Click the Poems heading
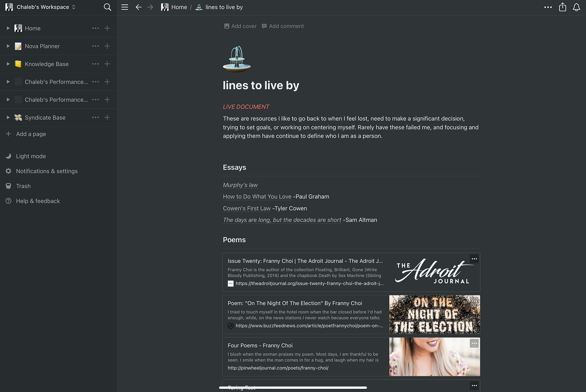This screenshot has width=586, height=392. (234, 240)
